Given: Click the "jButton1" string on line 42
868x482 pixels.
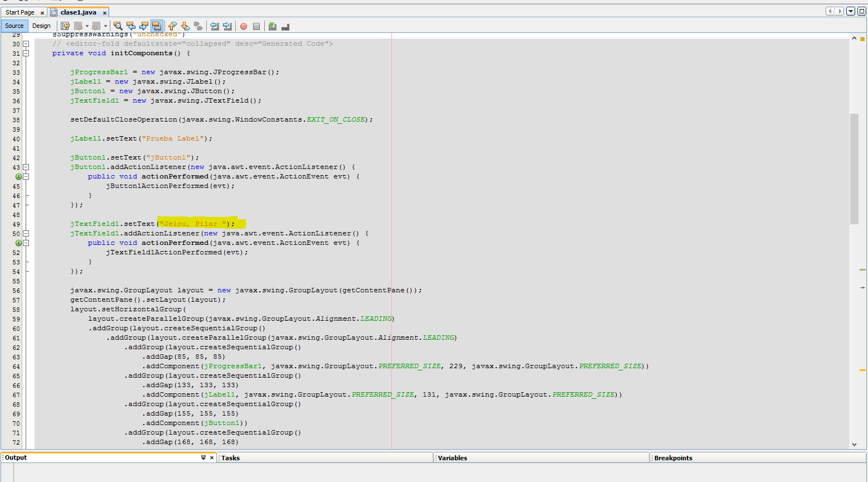Looking at the screenshot, I should (x=169, y=158).
